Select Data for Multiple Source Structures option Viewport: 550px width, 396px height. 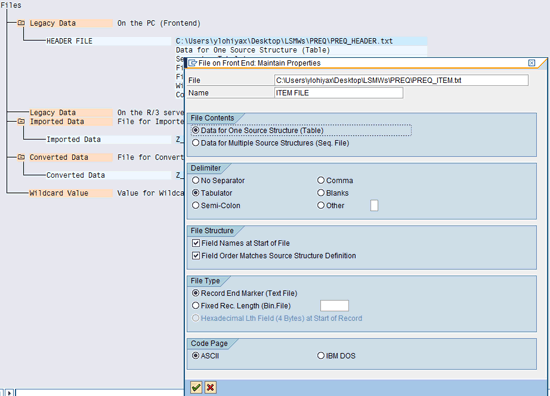coord(196,143)
